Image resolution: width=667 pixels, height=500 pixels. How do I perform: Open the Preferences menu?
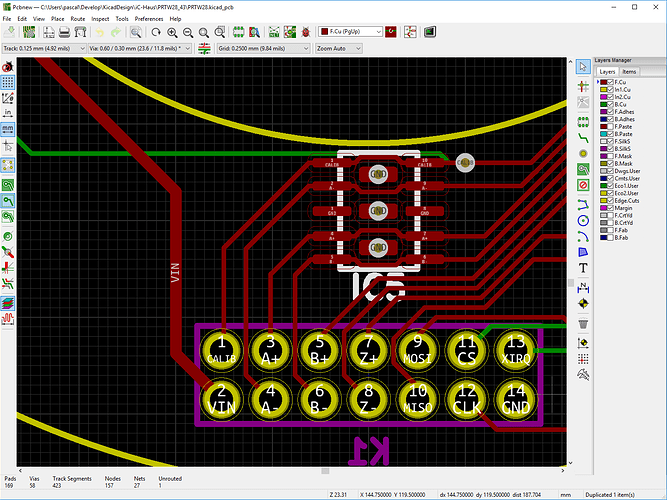coord(149,19)
